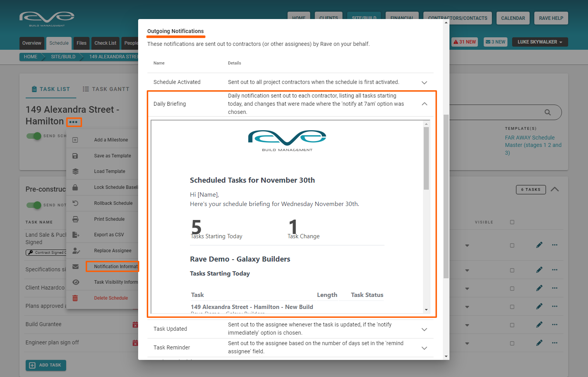
Task: Click the pencil edit icon for first task
Action: [539, 245]
